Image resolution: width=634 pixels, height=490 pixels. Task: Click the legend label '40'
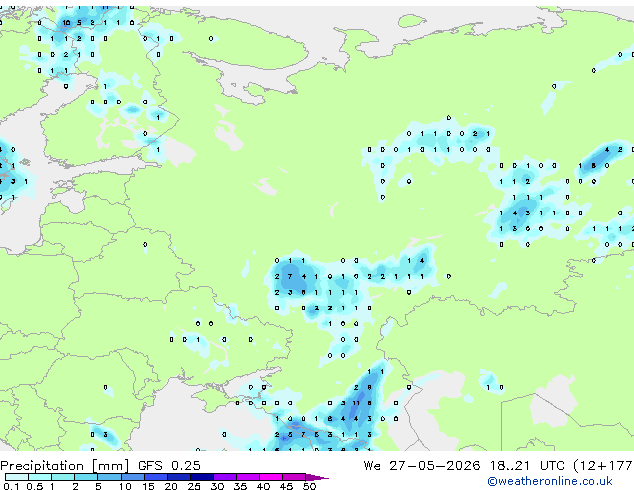263,486
